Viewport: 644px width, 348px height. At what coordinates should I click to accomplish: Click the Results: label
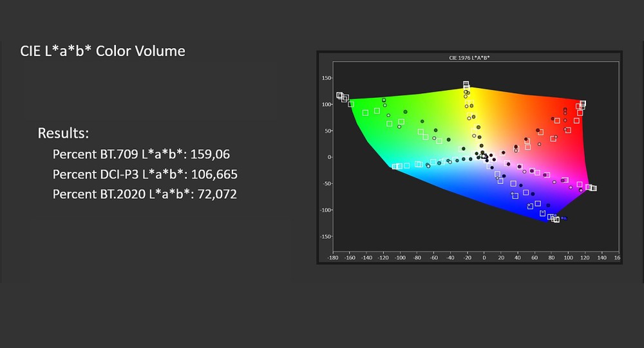(63, 133)
